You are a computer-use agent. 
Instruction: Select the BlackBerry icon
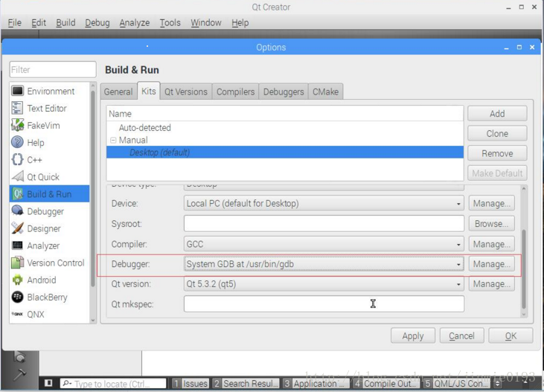[x=17, y=297]
